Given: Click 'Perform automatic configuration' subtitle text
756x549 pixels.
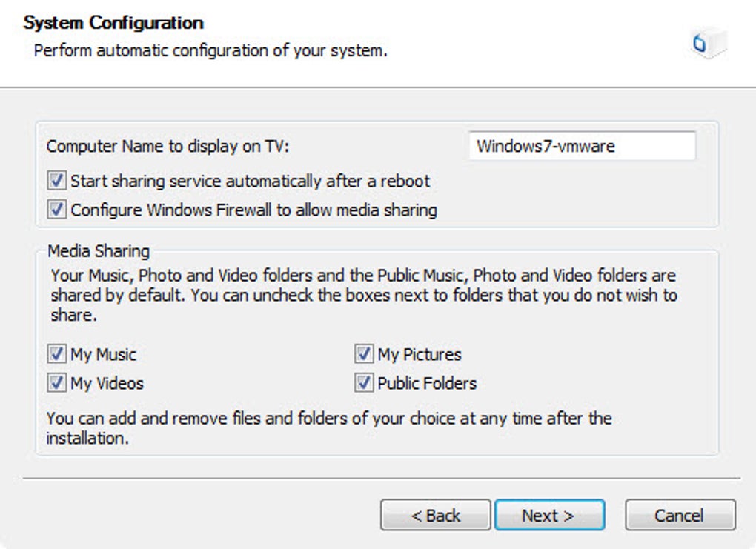Looking at the screenshot, I should coord(210,52).
